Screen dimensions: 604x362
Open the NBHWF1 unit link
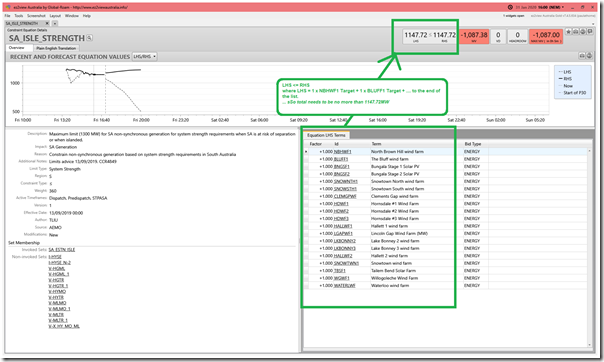coord(342,152)
